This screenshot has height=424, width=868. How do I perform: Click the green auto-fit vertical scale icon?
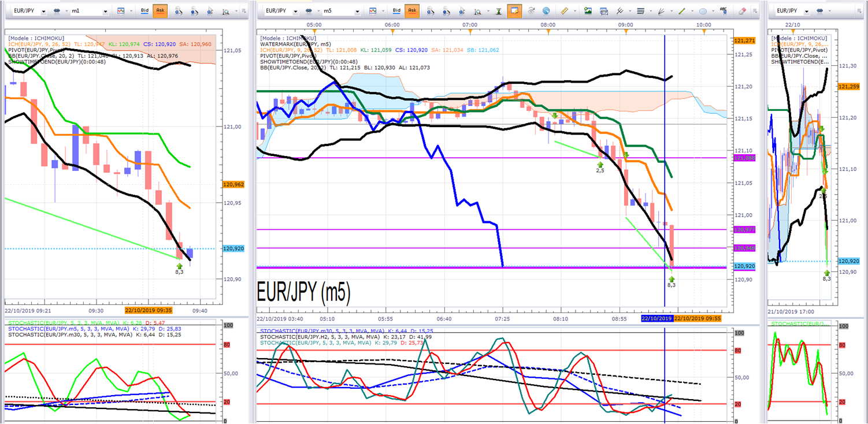498,10
